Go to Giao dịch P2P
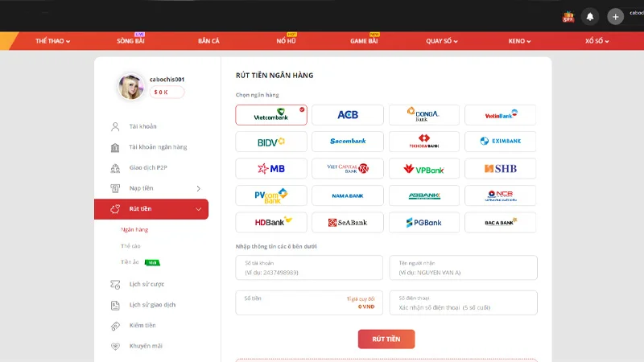This screenshot has width=644, height=362. [148, 167]
